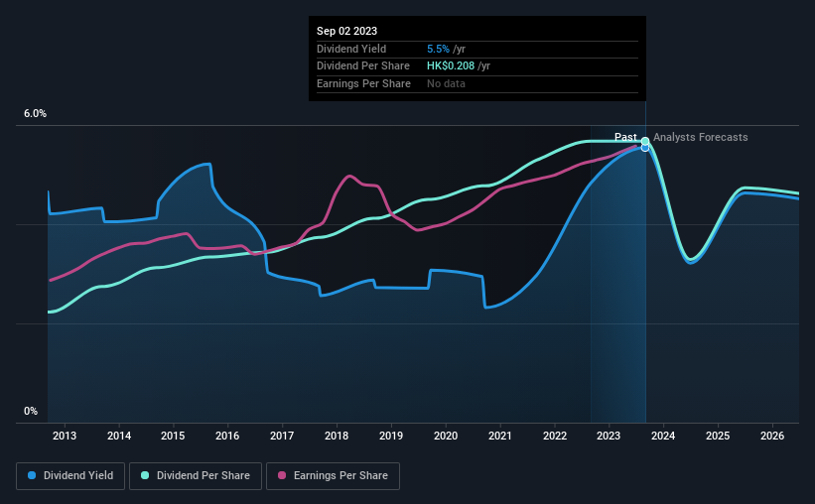The width and height of the screenshot is (815, 504).
Task: Click the 'No data' earnings per share value
Action: point(446,83)
